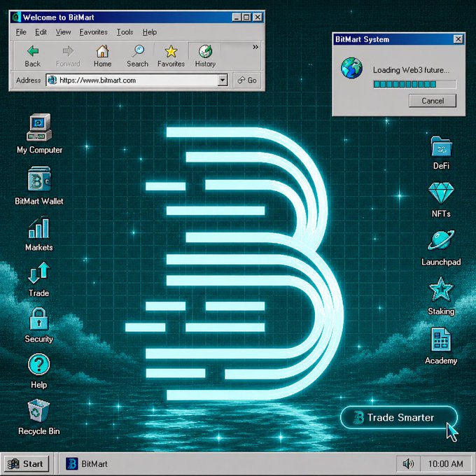This screenshot has height=476, width=476.
Task: Click the Back arrow in browser toolbar
Action: tap(32, 56)
